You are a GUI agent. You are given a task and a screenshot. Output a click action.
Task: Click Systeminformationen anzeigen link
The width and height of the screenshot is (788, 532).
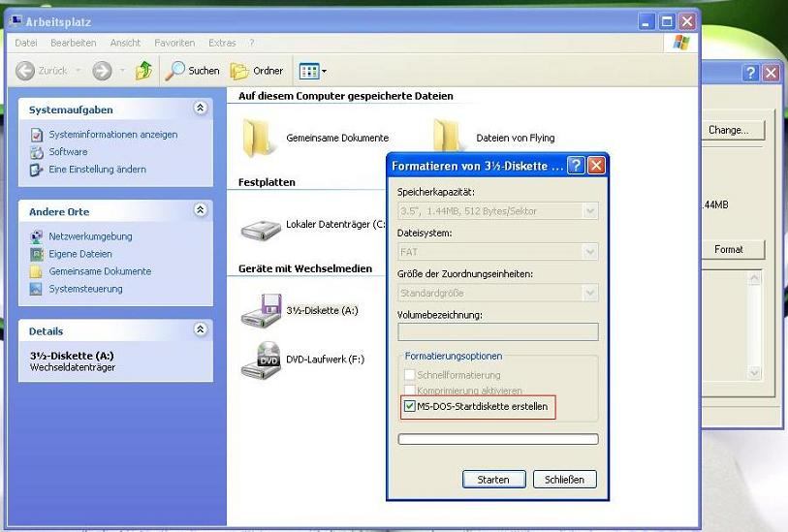click(113, 135)
